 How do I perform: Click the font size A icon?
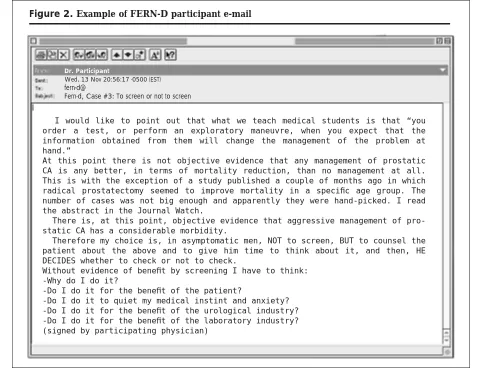tap(155, 55)
